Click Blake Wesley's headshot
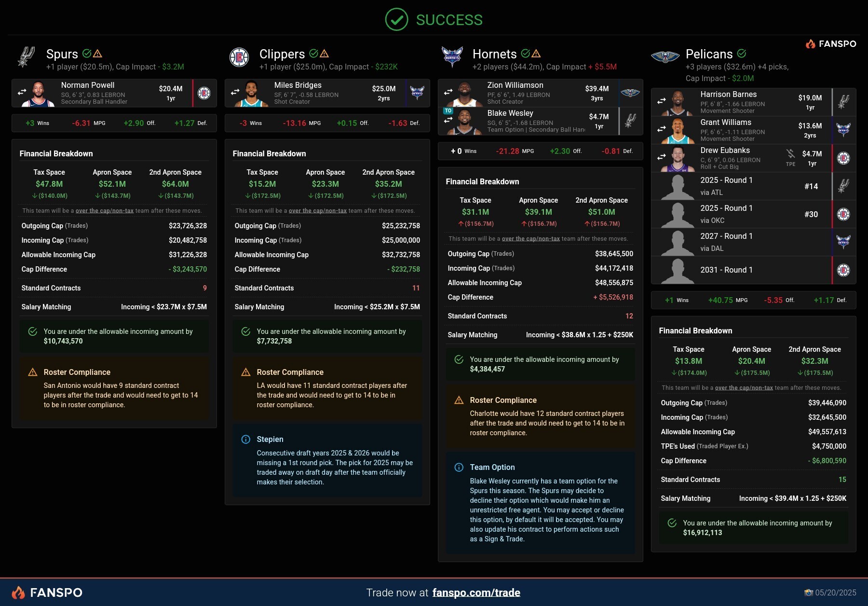 [465, 122]
